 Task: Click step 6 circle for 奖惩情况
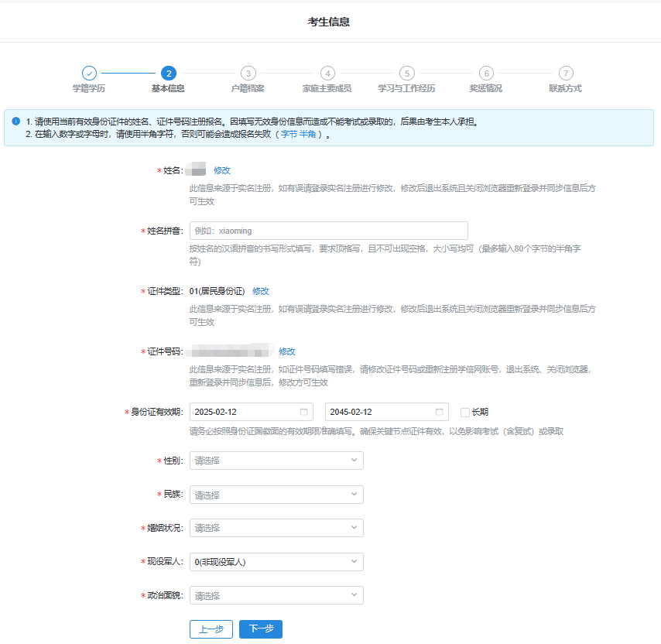click(487, 74)
